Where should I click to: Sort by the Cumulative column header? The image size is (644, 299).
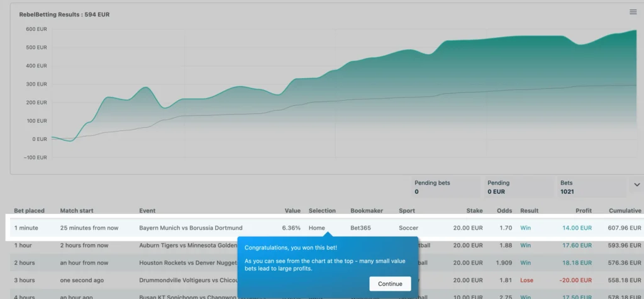click(x=625, y=211)
